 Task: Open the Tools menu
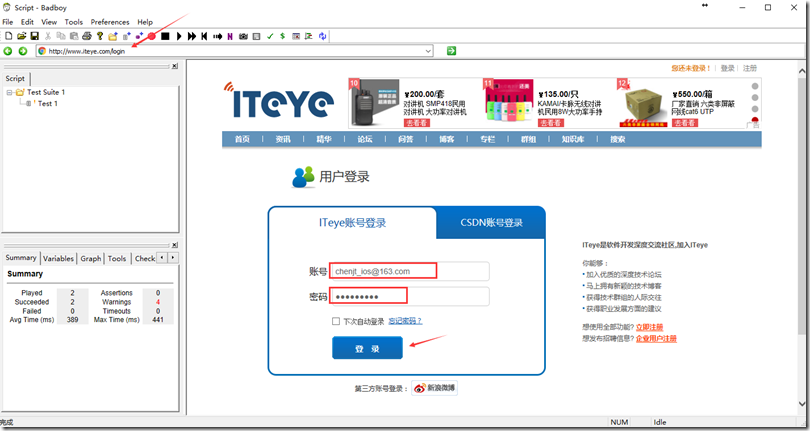click(74, 22)
